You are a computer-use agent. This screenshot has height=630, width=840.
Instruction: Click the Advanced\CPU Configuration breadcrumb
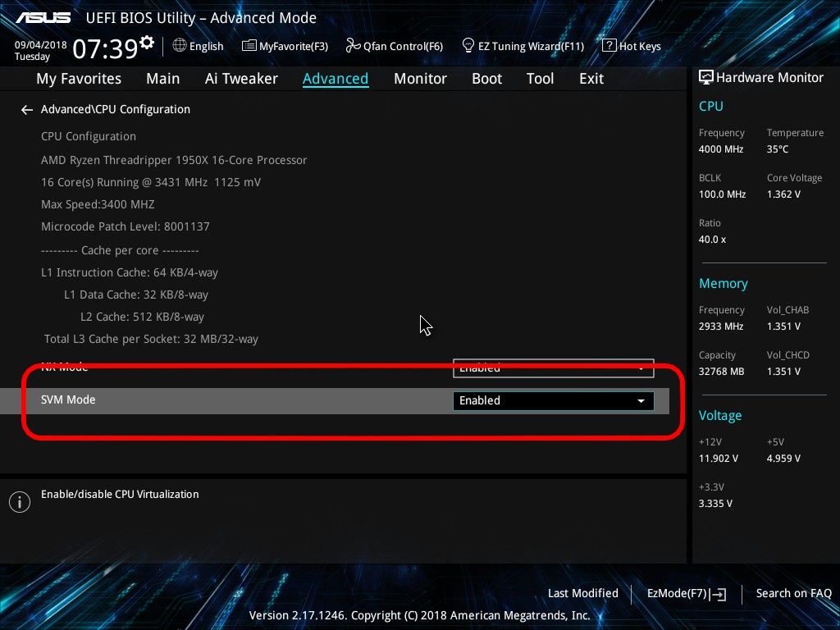(116, 109)
